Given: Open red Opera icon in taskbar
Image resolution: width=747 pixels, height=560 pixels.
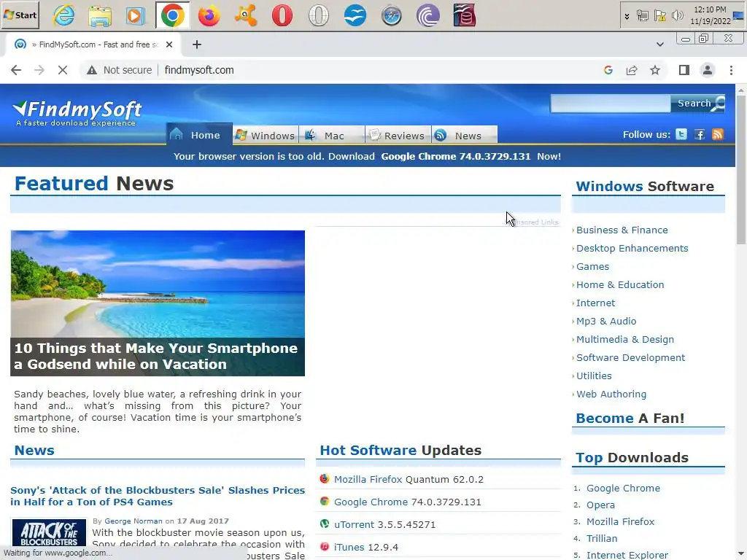Looking at the screenshot, I should (282, 16).
